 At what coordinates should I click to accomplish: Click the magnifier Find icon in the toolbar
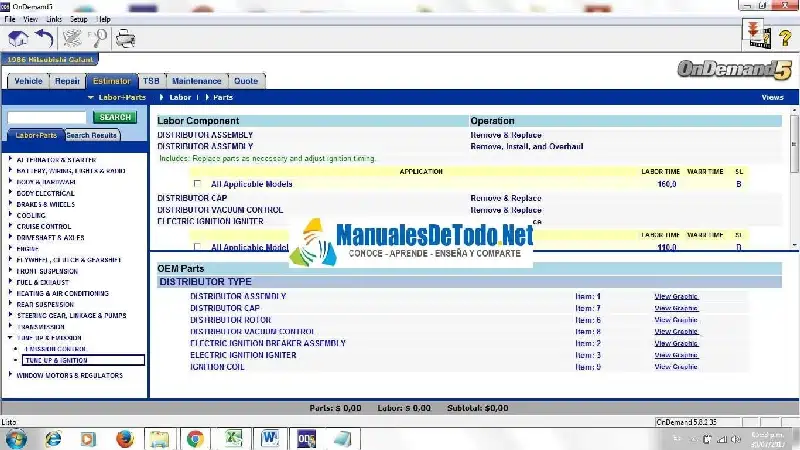pos(99,39)
